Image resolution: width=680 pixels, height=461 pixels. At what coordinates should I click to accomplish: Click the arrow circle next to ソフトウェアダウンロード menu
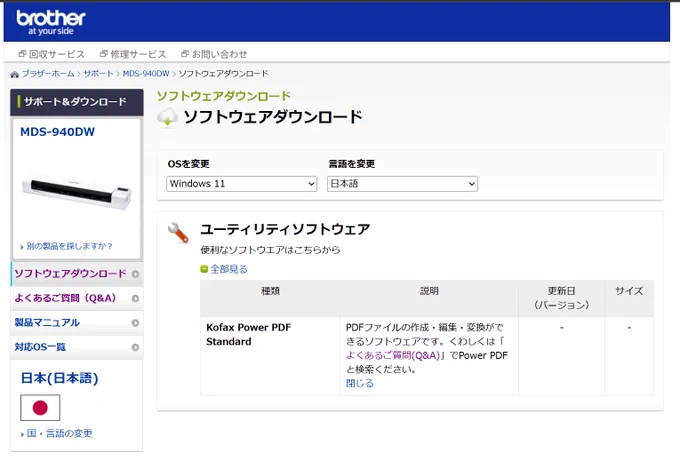[135, 274]
